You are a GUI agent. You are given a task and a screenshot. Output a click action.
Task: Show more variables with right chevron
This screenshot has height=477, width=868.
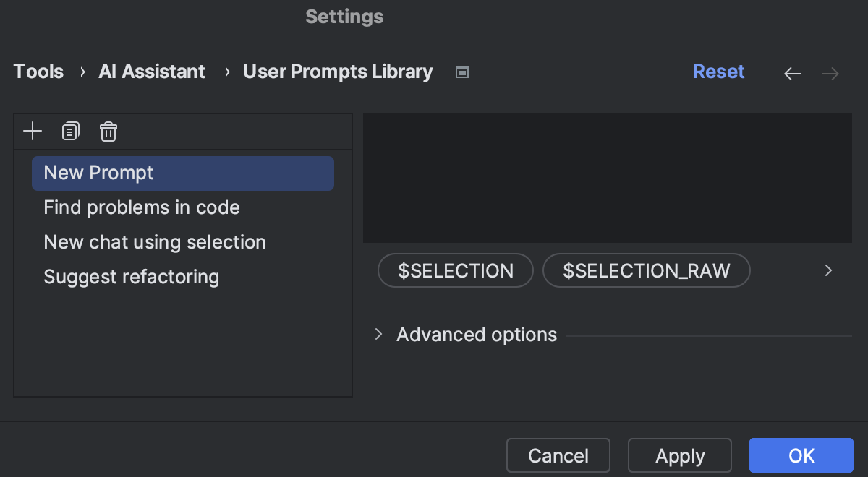(829, 271)
